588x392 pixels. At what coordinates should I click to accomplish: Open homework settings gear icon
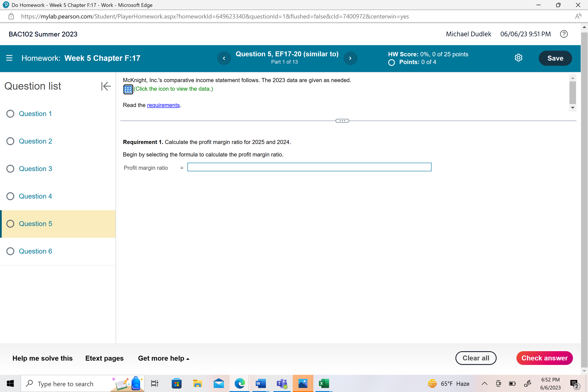pos(519,58)
